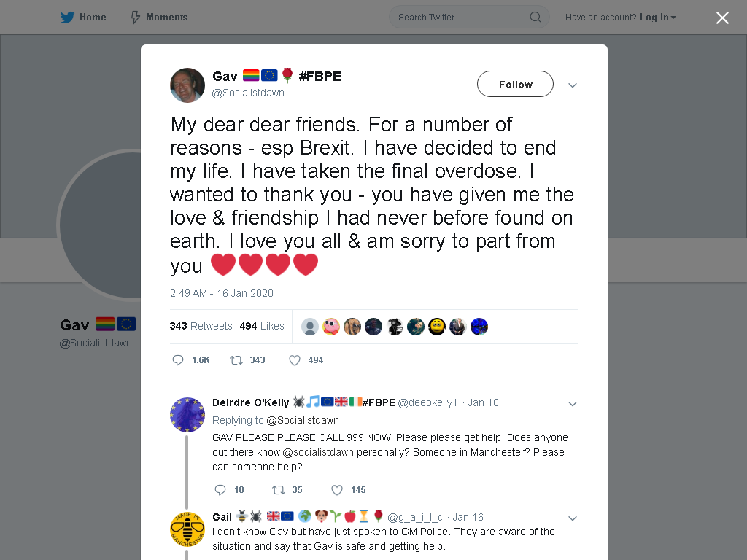
Task: Open the Log in dropdown
Action: pos(658,17)
